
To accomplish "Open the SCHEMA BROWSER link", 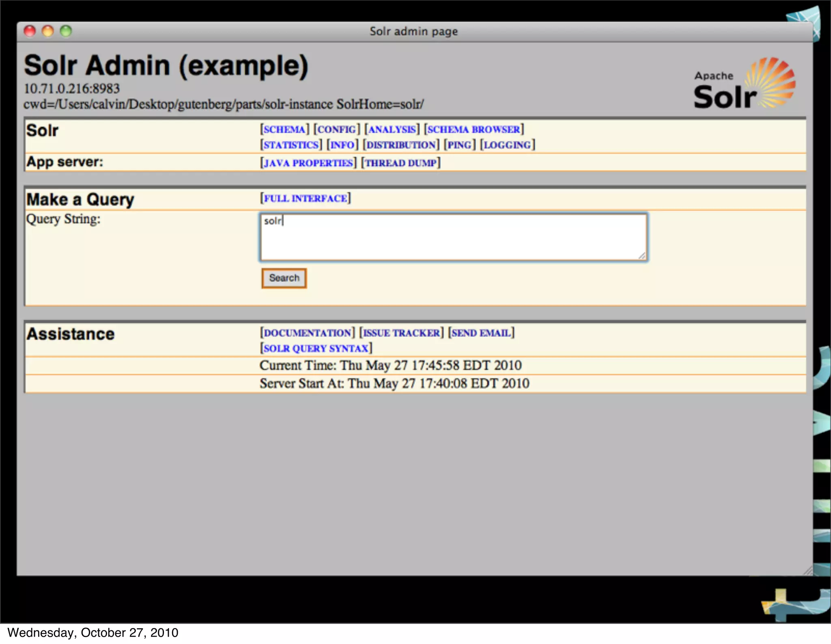I will point(474,129).
